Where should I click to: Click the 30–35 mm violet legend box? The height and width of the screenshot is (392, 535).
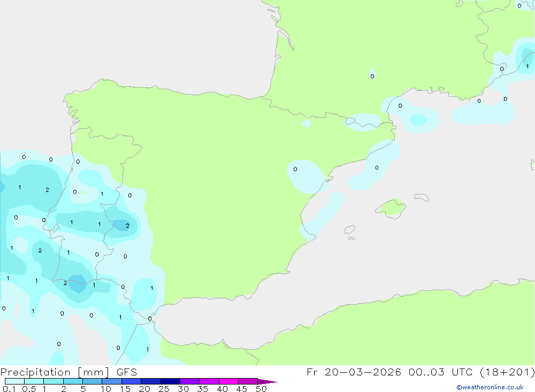190,381
